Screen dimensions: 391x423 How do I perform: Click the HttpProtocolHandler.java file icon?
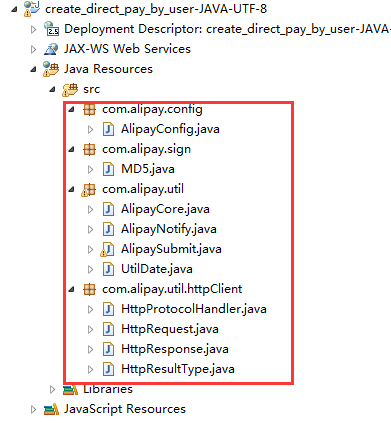pos(108,309)
